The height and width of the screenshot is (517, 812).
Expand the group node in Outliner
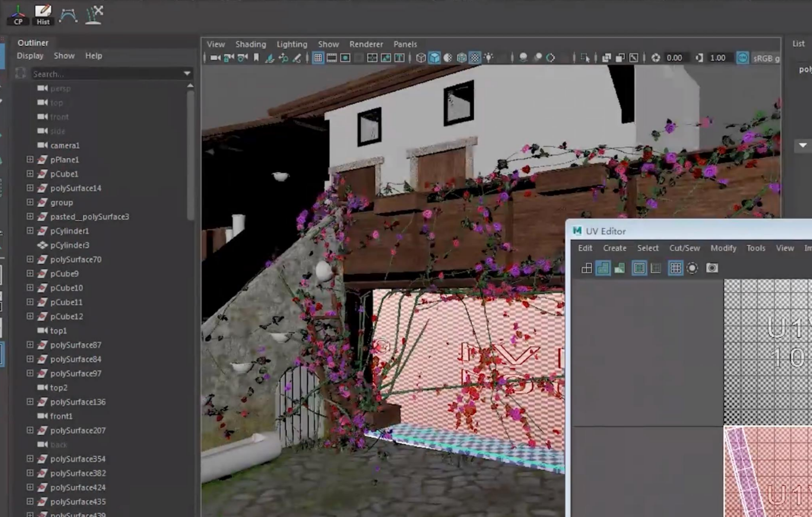[x=30, y=202]
